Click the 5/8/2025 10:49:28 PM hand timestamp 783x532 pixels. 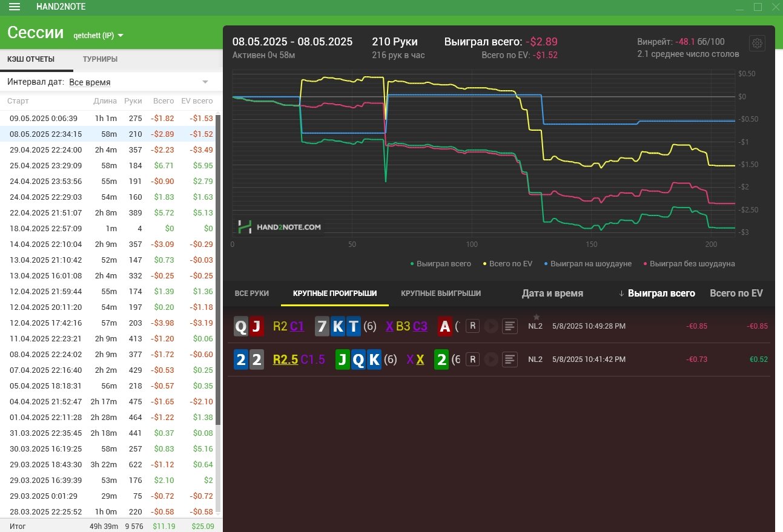tap(589, 326)
